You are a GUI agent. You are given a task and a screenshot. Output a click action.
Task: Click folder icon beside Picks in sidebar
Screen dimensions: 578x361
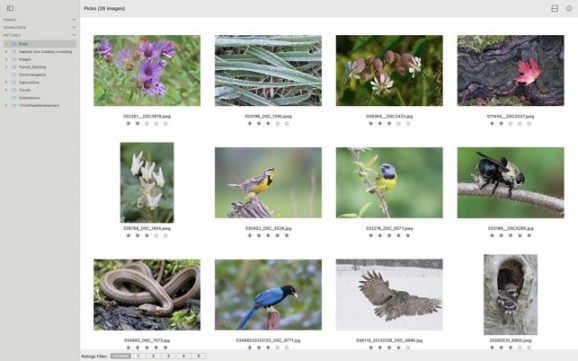click(x=14, y=44)
